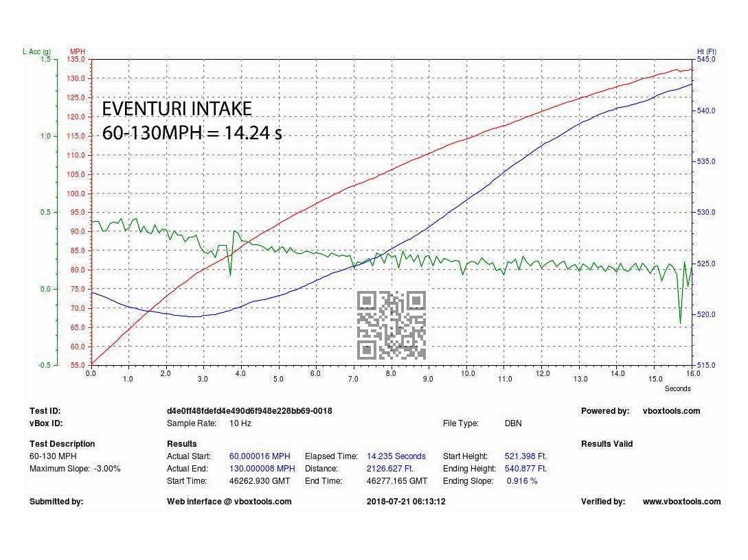
Task: Click the blue Ht (Ft) axis label
Action: 707,51
